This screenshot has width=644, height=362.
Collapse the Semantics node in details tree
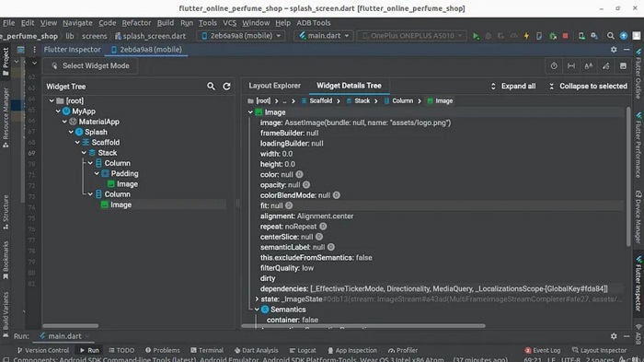[257, 309]
